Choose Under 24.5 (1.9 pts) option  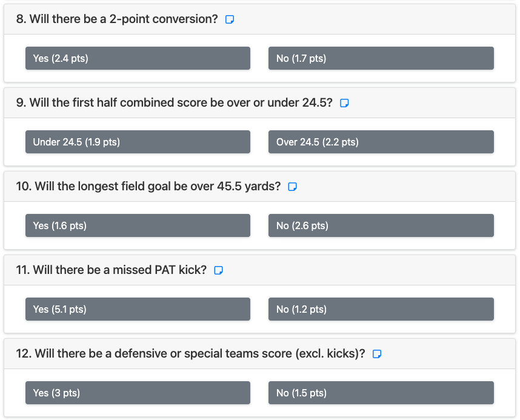(138, 142)
